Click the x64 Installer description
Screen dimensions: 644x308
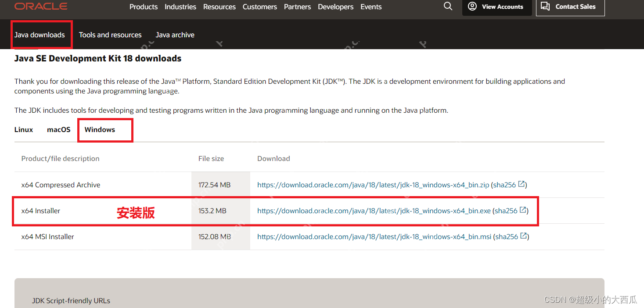pos(41,211)
